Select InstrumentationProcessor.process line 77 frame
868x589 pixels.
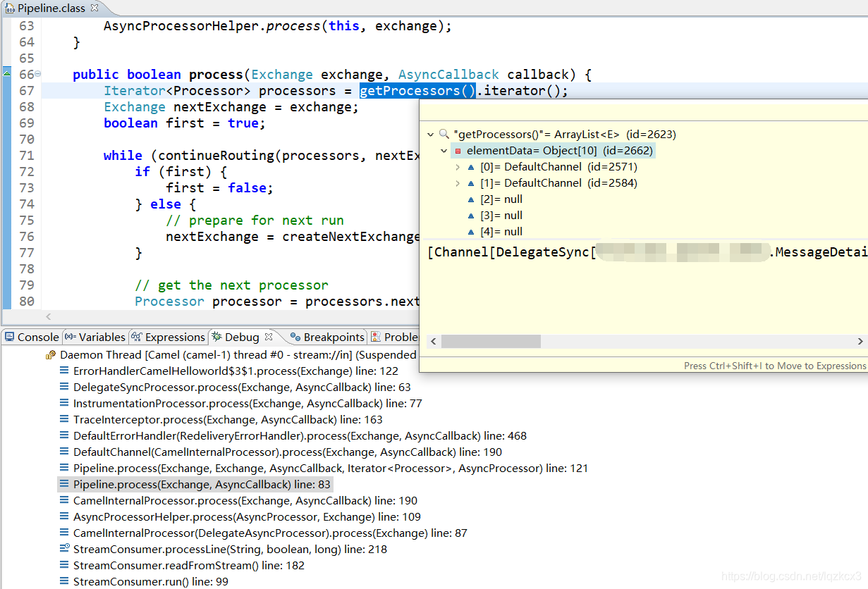(247, 404)
